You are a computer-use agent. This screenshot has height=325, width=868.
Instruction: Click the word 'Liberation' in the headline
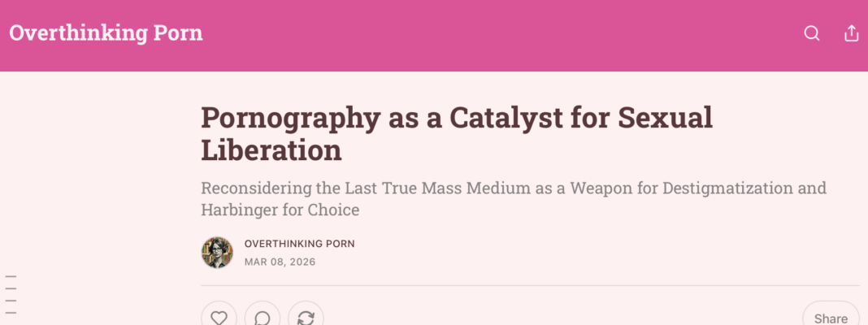(x=271, y=150)
